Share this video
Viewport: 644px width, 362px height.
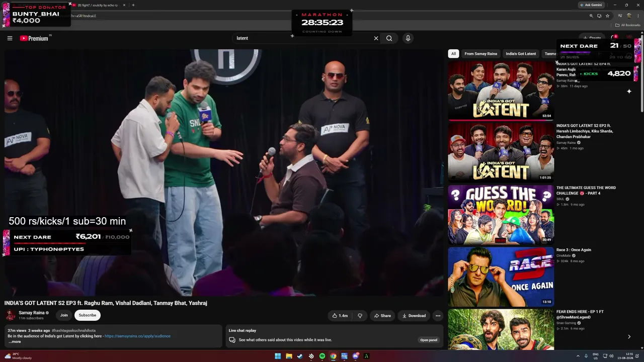[x=382, y=316]
